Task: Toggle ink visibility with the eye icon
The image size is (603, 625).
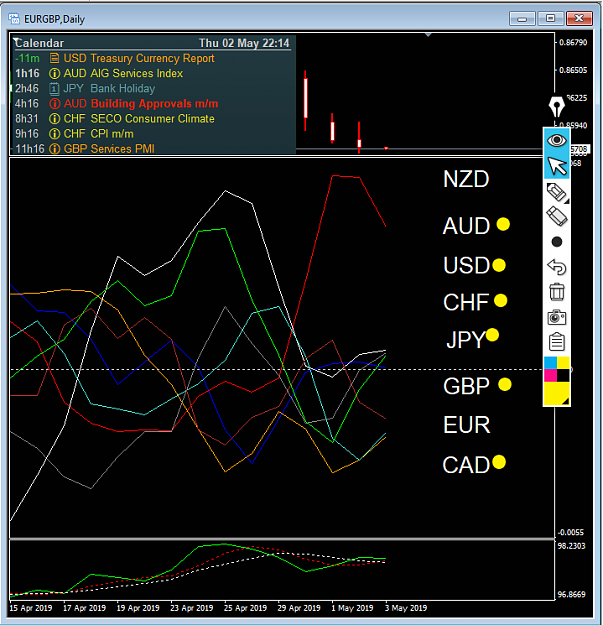Action: (557, 140)
